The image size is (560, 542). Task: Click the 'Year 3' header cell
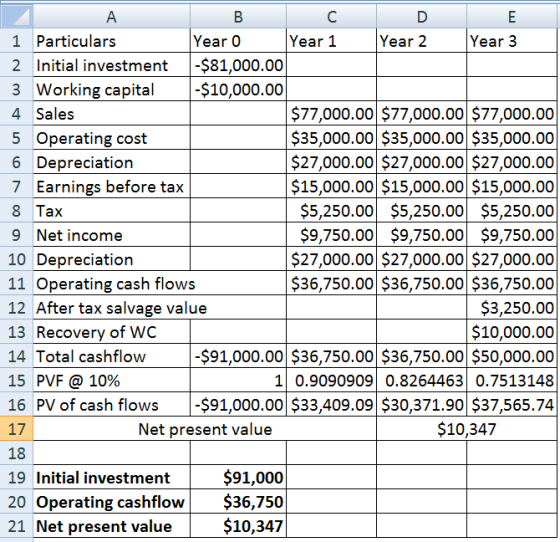point(512,41)
